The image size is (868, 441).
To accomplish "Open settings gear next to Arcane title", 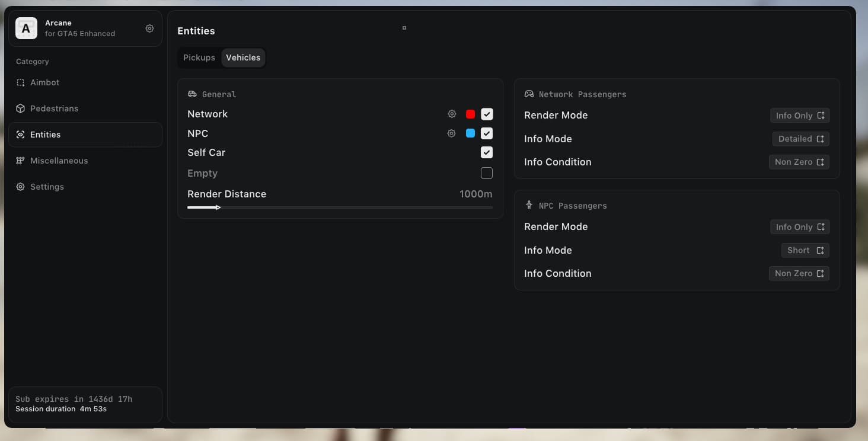I will [x=149, y=28].
